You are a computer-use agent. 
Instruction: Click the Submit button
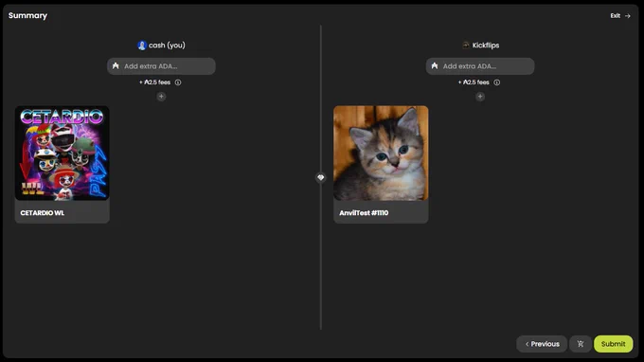(613, 344)
